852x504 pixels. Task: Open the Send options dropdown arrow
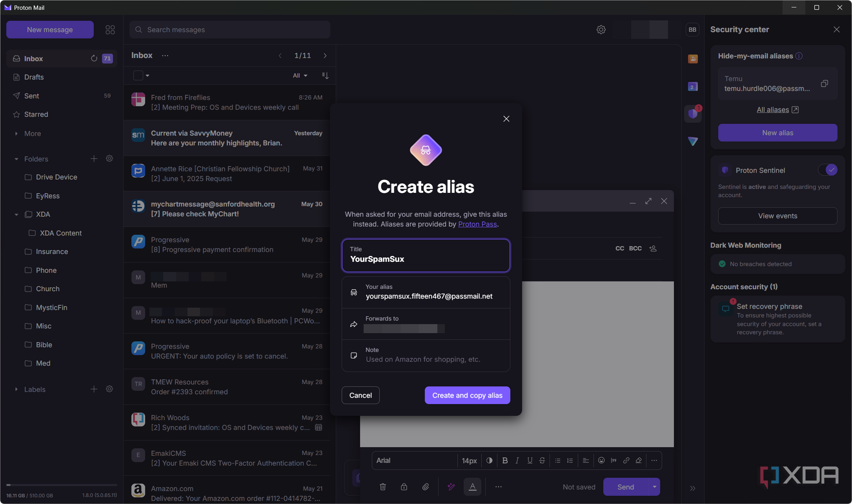click(x=654, y=487)
